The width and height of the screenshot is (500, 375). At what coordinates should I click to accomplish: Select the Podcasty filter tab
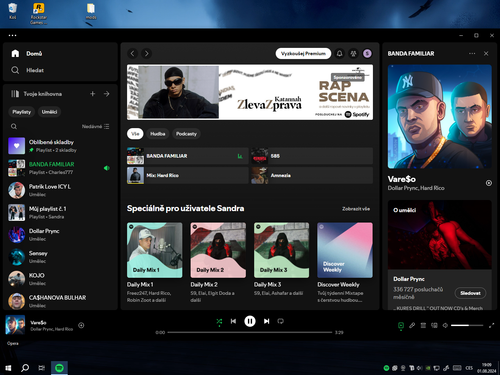tap(186, 134)
